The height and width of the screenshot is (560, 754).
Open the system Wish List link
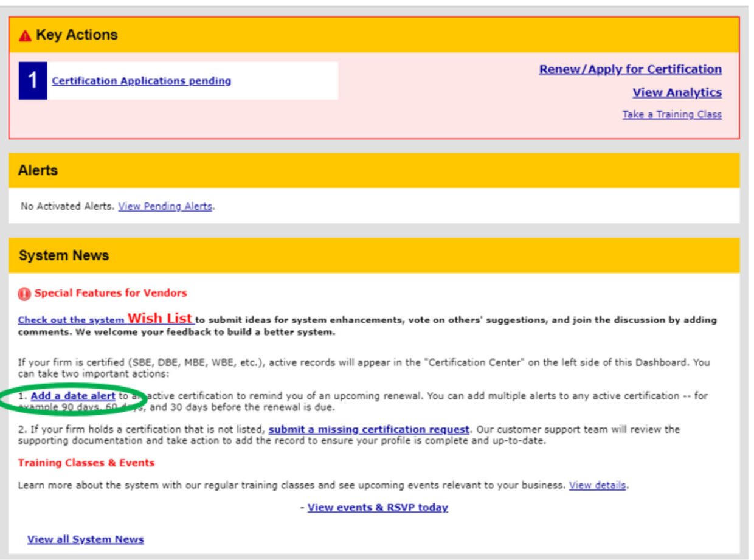click(x=106, y=319)
